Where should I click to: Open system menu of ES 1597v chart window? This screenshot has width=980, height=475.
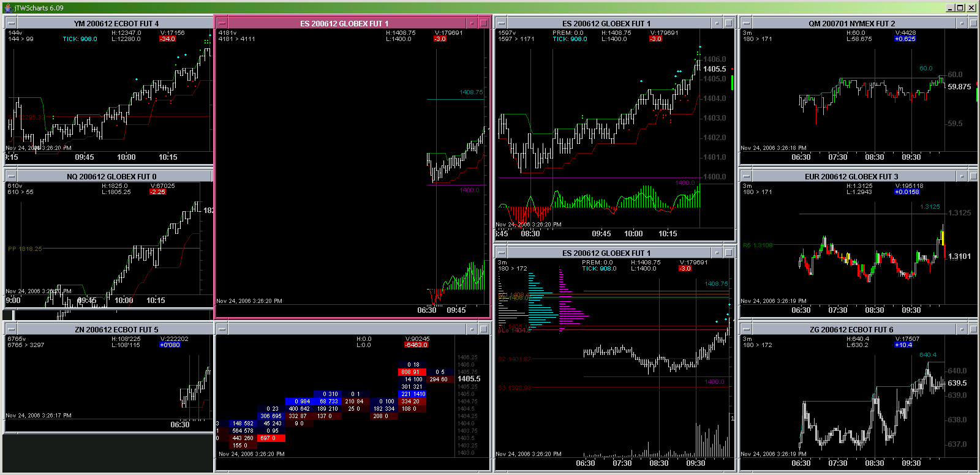coord(502,23)
